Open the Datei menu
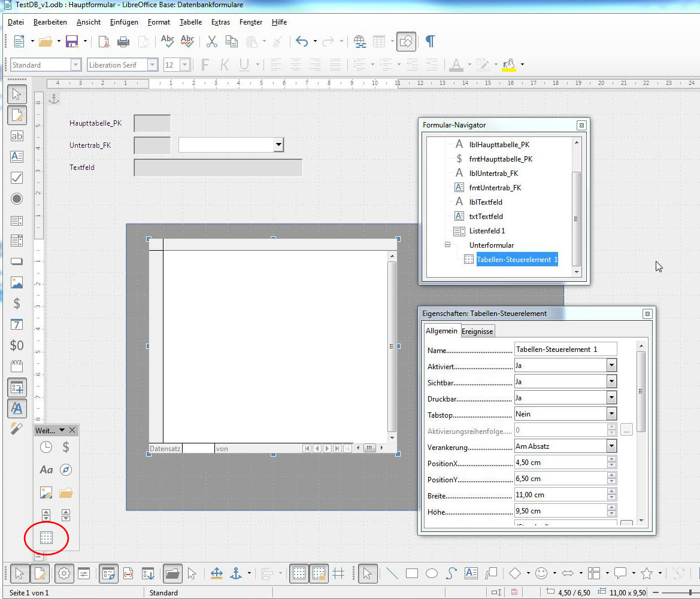The width and height of the screenshot is (700, 599). (x=16, y=22)
